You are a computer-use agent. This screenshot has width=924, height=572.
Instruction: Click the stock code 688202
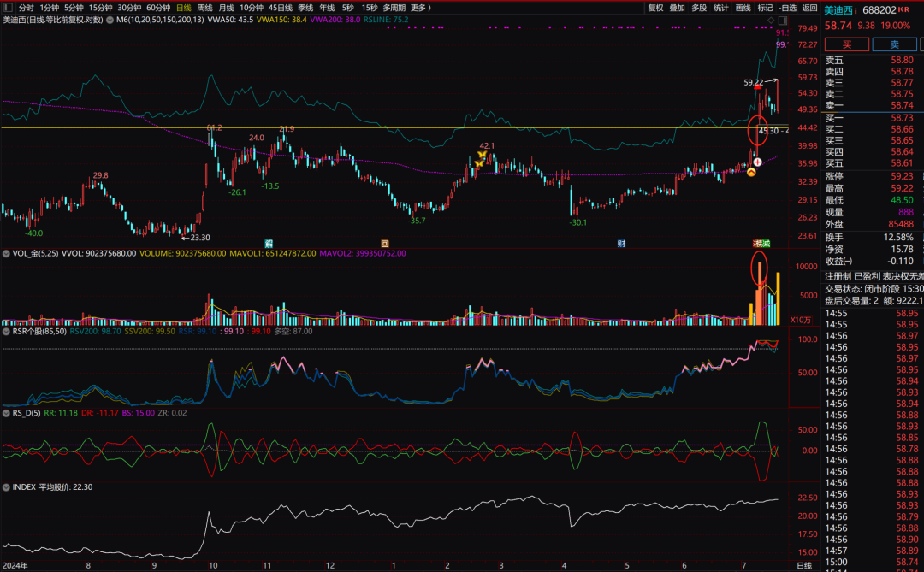[880, 10]
